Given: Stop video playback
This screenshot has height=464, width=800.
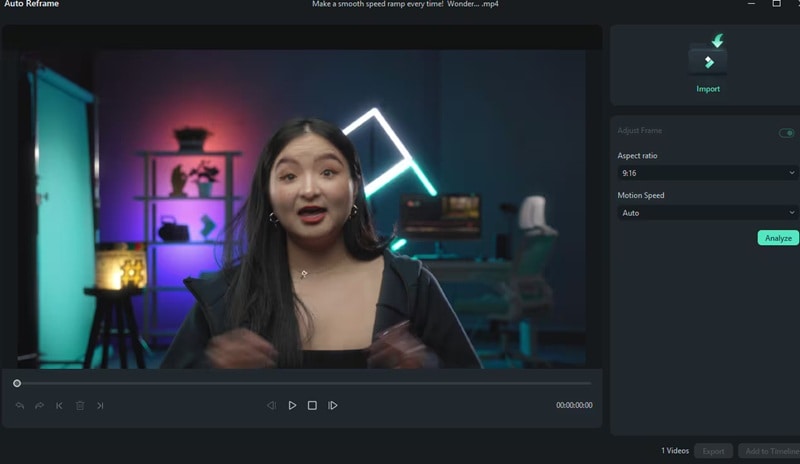Looking at the screenshot, I should 312,405.
